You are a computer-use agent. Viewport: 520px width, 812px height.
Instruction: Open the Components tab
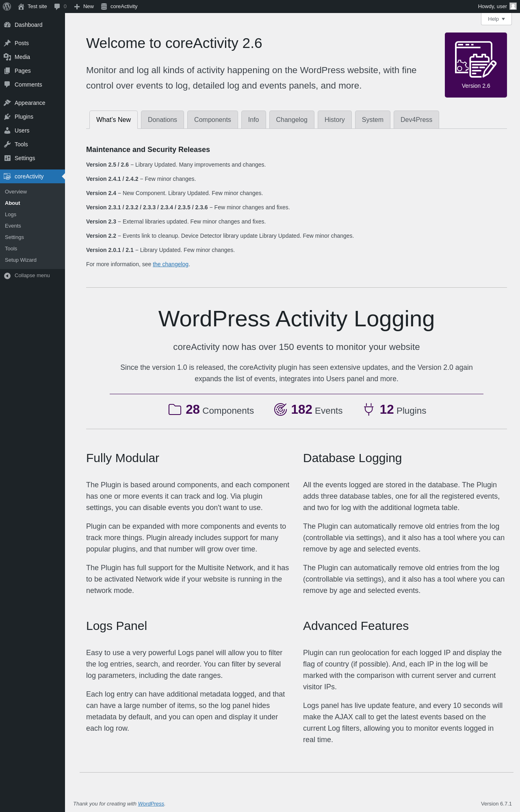[x=212, y=119]
